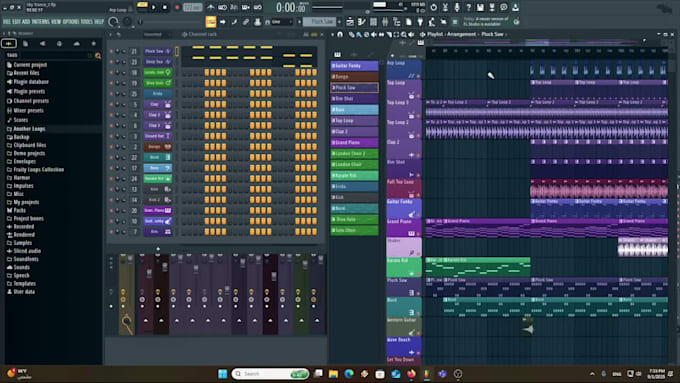Open the plugin picker plug icon
This screenshot has height=383, width=680.
click(x=420, y=21)
